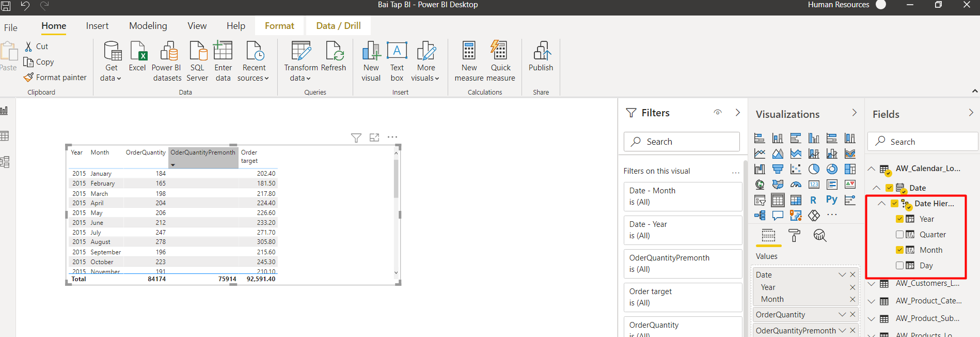Screen dimensions: 980x337
Task: Collapse the Date field tree node
Action: (x=876, y=188)
